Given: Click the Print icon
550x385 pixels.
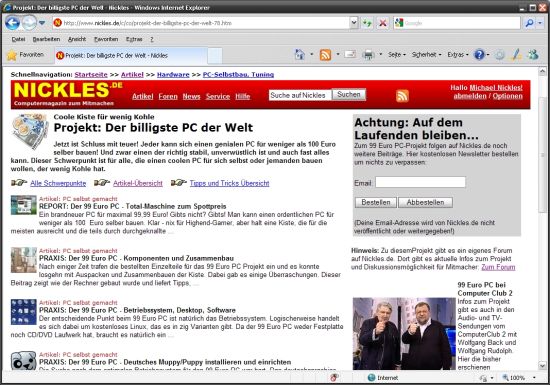Looking at the screenshot, I should pos(368,55).
